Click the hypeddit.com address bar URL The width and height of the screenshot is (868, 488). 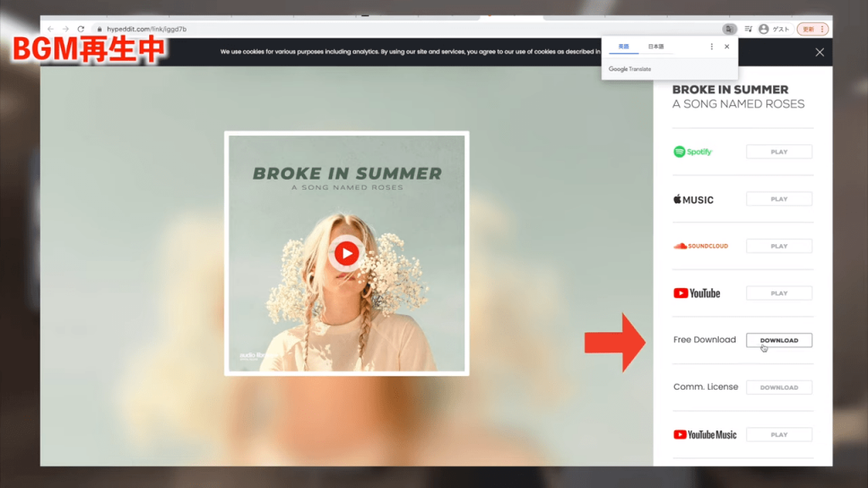point(147,29)
